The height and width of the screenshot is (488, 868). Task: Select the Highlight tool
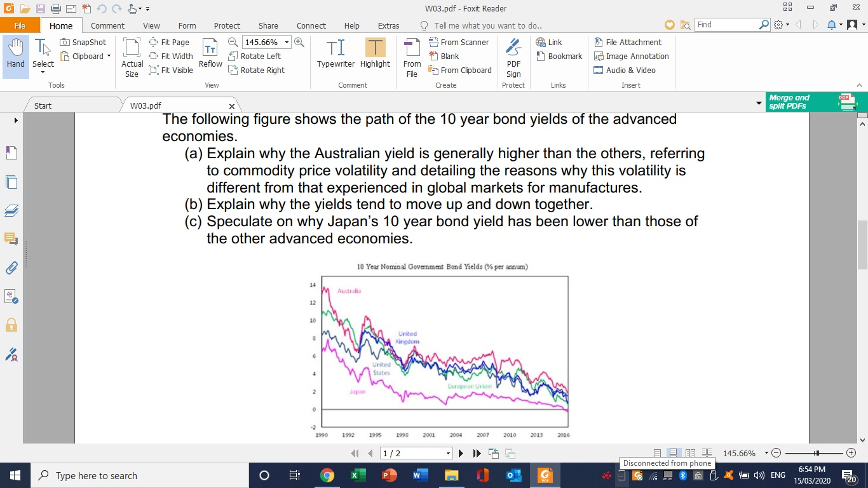[x=375, y=54]
